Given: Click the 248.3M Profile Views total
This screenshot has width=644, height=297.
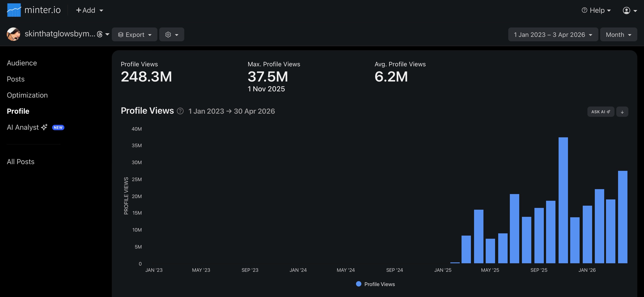Looking at the screenshot, I should coord(146,76).
